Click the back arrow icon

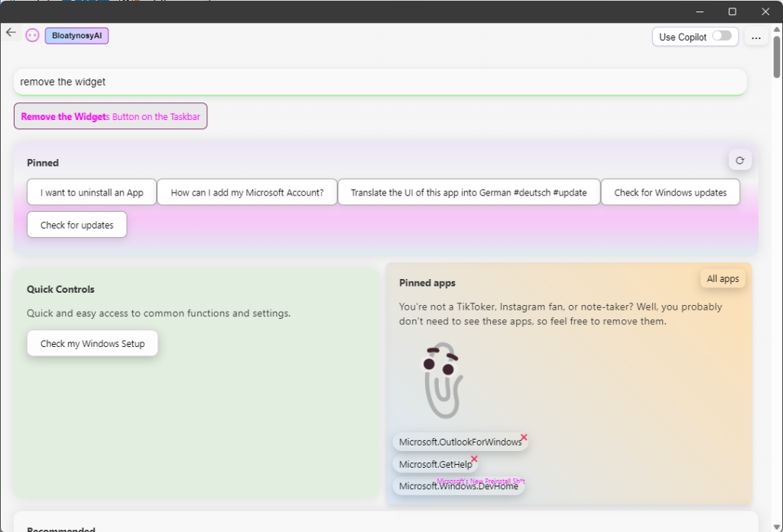(11, 32)
